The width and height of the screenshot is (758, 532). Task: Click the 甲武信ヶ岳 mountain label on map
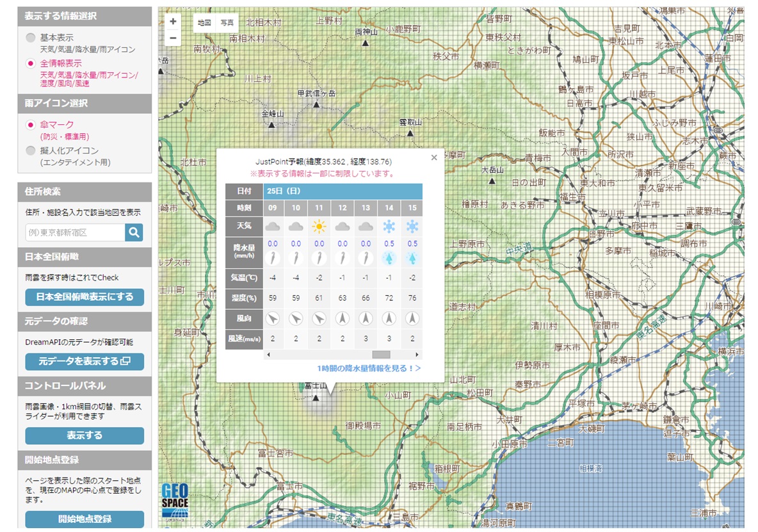(x=317, y=93)
